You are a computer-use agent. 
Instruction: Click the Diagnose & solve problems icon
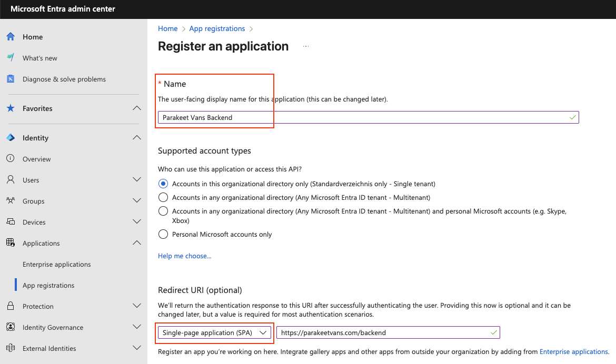pos(11,79)
